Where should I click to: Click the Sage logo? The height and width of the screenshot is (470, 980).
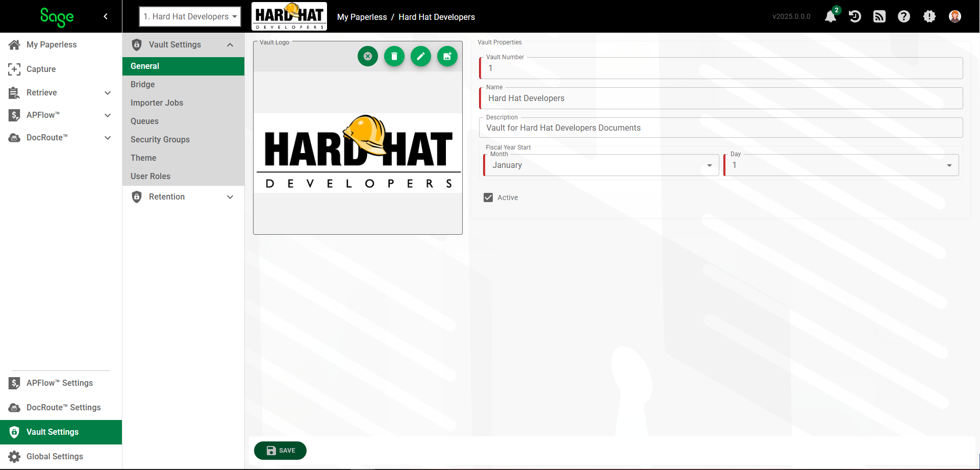click(57, 17)
